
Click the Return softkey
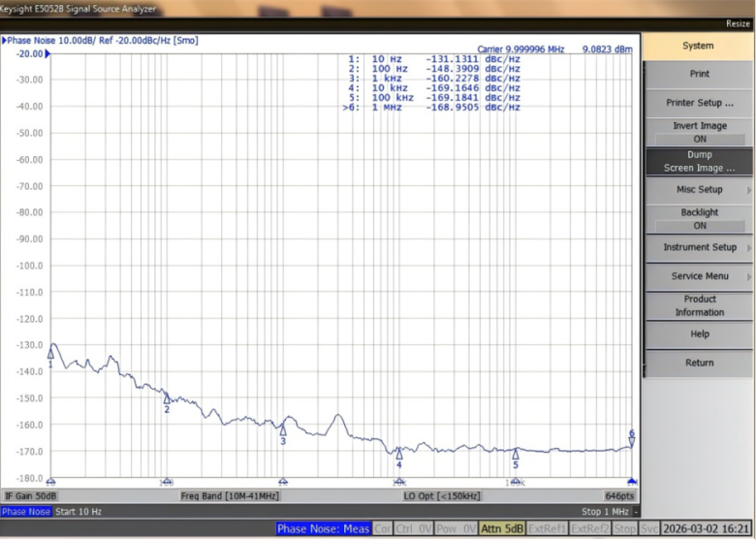[699, 363]
